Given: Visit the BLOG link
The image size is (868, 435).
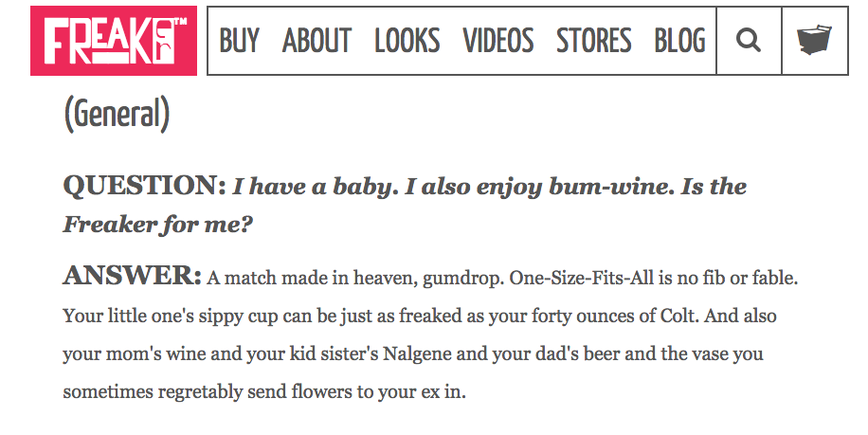Looking at the screenshot, I should tap(679, 41).
